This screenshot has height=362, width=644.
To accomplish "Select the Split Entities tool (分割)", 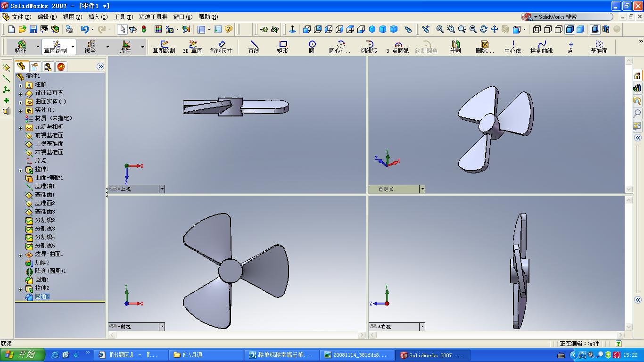I will (455, 47).
